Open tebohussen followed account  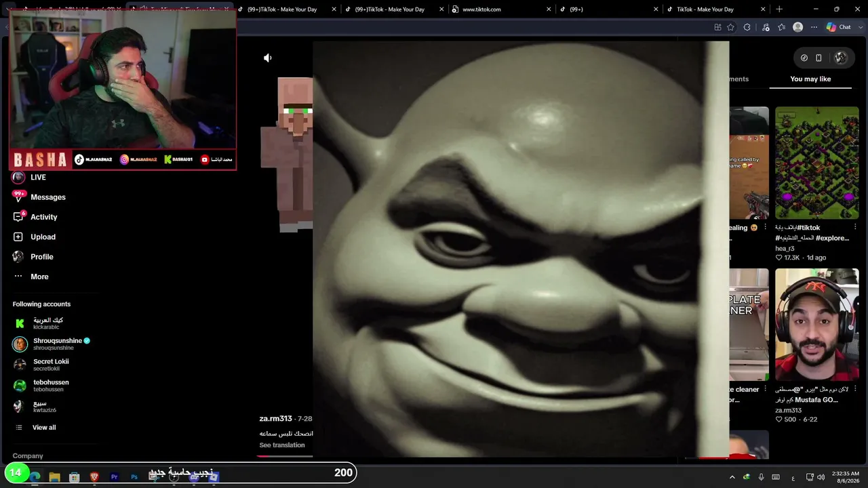(x=41, y=386)
